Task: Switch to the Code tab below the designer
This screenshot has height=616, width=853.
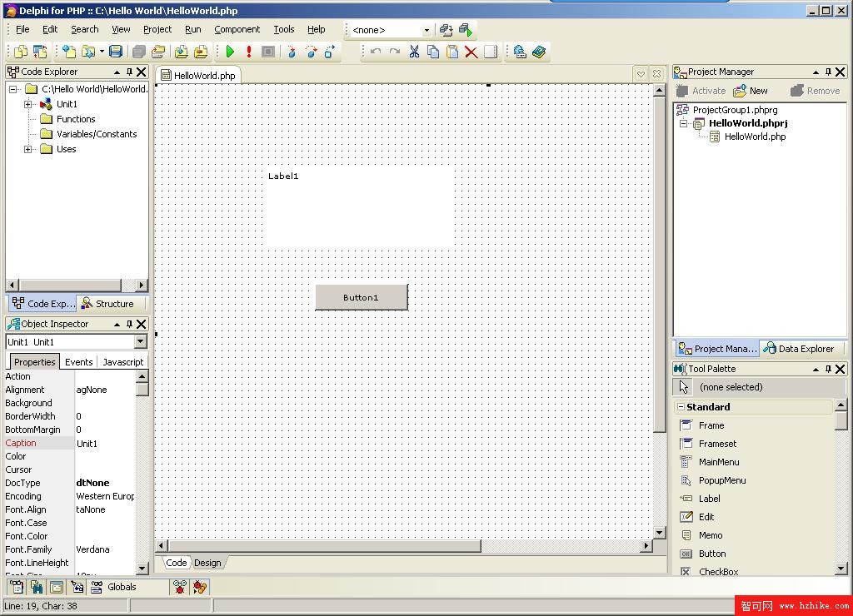Action: point(177,563)
